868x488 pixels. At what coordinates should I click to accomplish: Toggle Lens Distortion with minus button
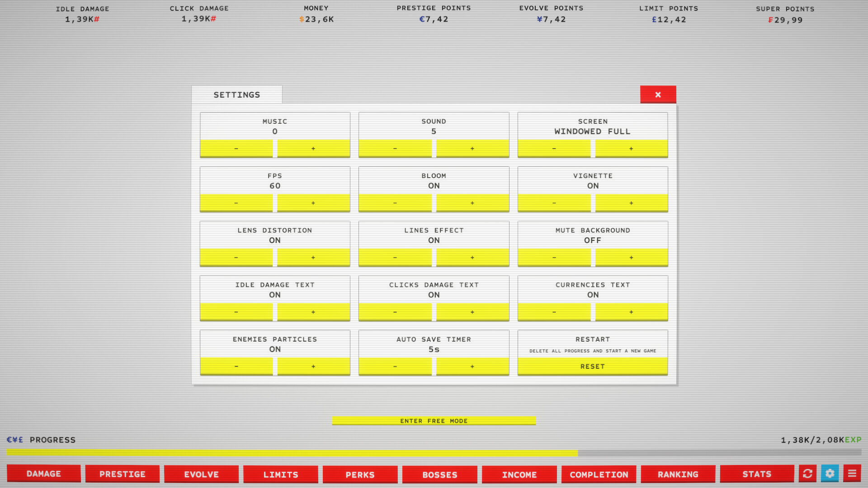(x=236, y=258)
